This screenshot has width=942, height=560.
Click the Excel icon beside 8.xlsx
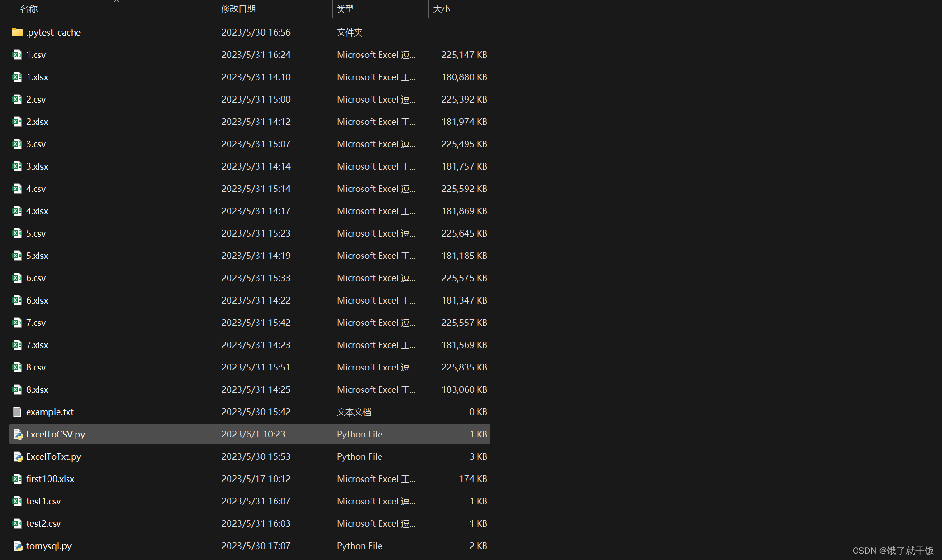pos(18,389)
